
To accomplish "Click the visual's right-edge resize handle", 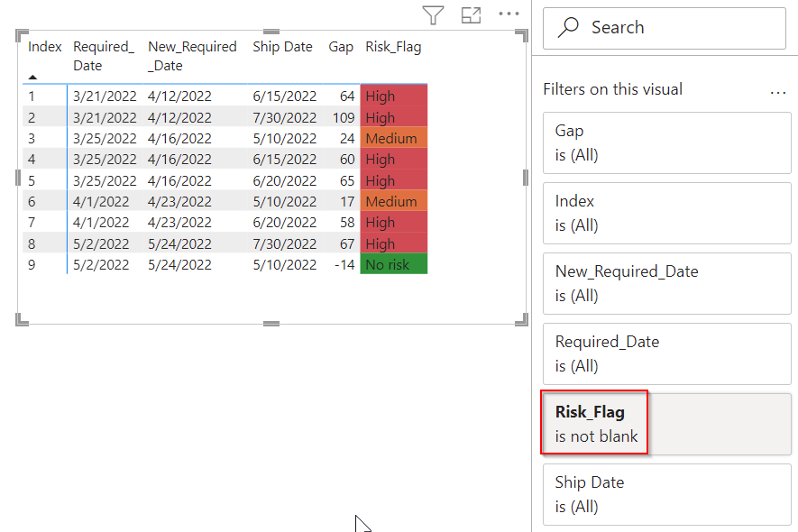I will point(525,178).
